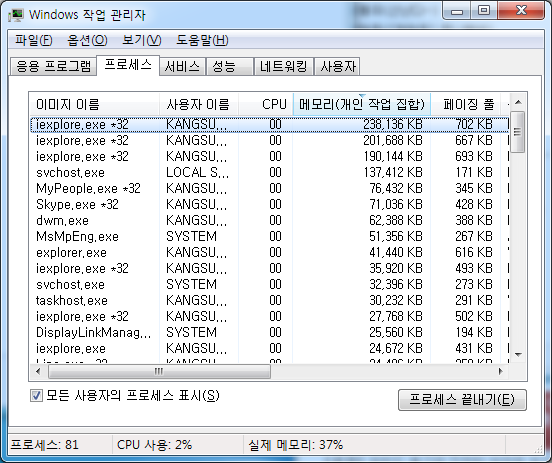This screenshot has height=463, width=552.
Task: Click the Task Manager title bar icon
Action: (x=16, y=15)
